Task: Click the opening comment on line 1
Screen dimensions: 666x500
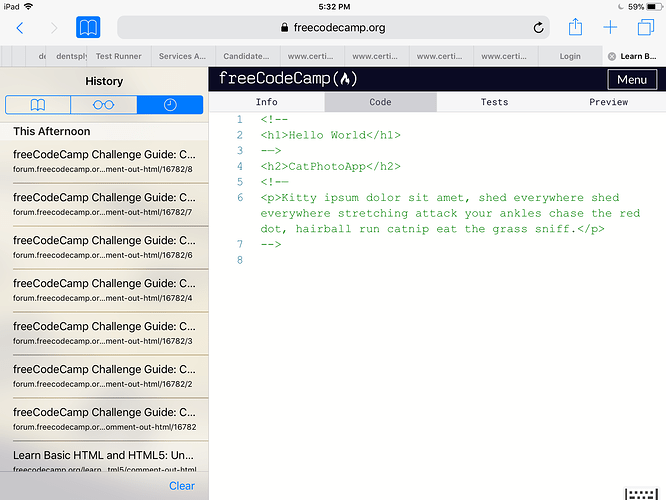Action: click(x=274, y=119)
